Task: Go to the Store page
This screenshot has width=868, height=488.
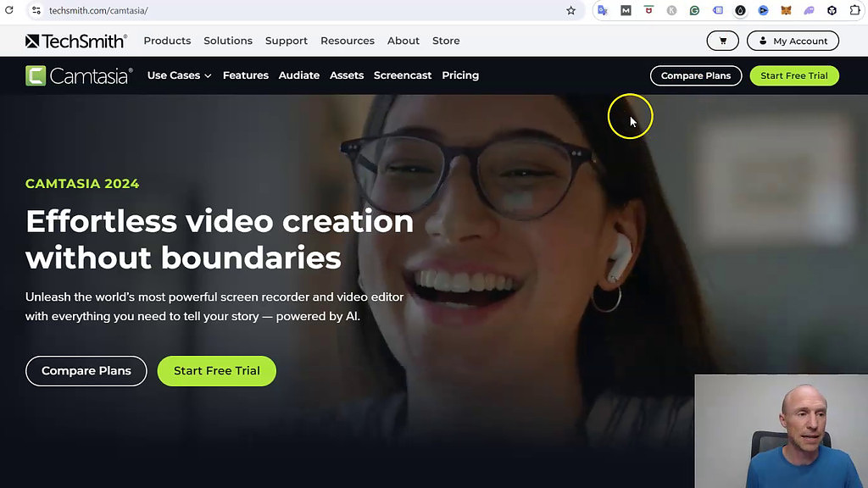Action: point(446,41)
